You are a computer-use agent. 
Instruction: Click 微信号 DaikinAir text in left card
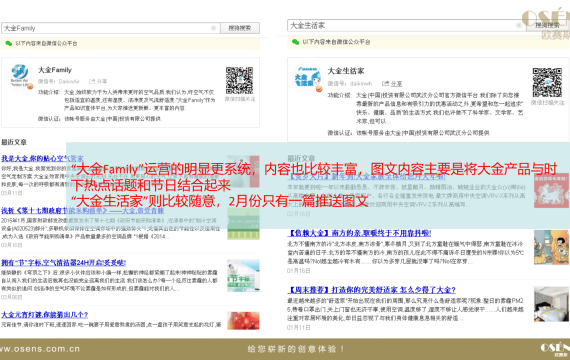click(x=59, y=81)
